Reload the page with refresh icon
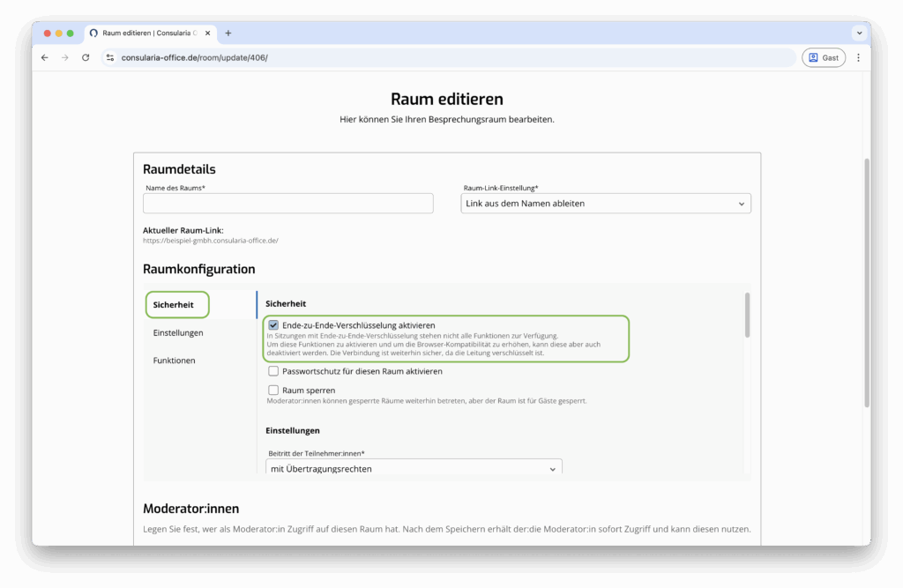Viewport: 903px width, 588px height. (86, 57)
